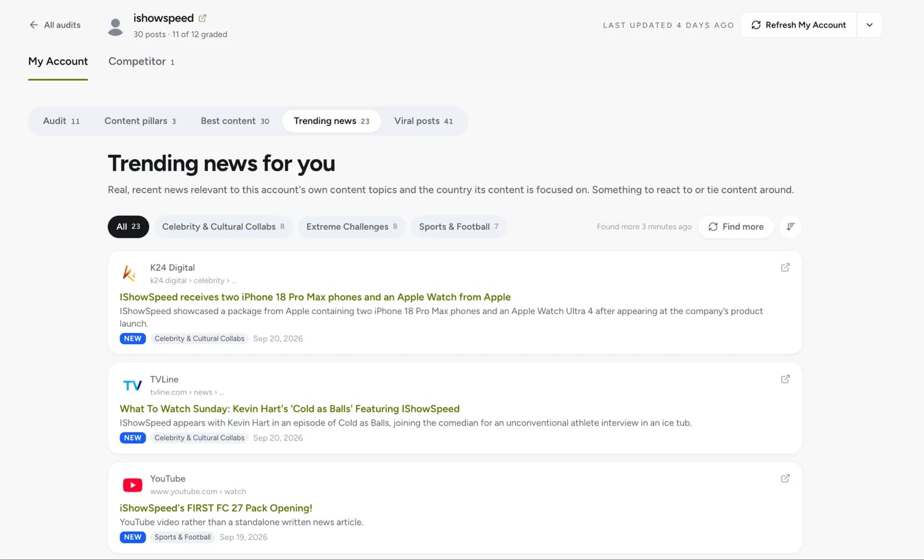
Task: Open TVLine article in new tab icon
Action: tap(785, 379)
